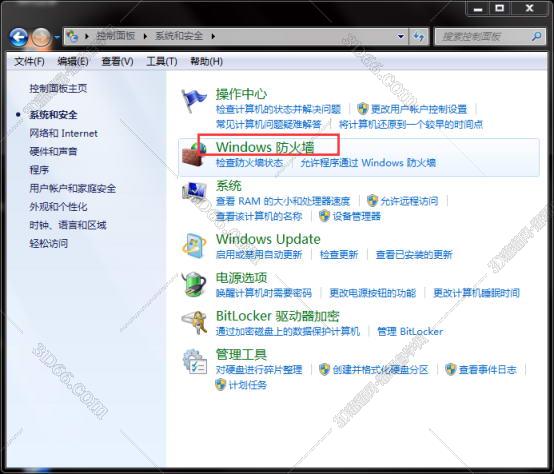Click 查看 RAM 的大小和处理器速度
The image size is (554, 474).
[283, 201]
